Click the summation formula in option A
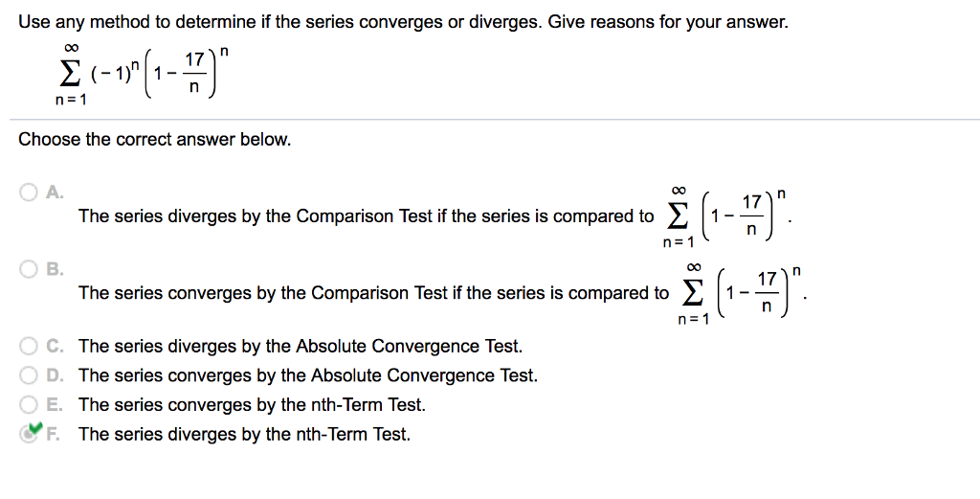Image resolution: width=980 pixels, height=499 pixels. pyautogui.click(x=728, y=216)
